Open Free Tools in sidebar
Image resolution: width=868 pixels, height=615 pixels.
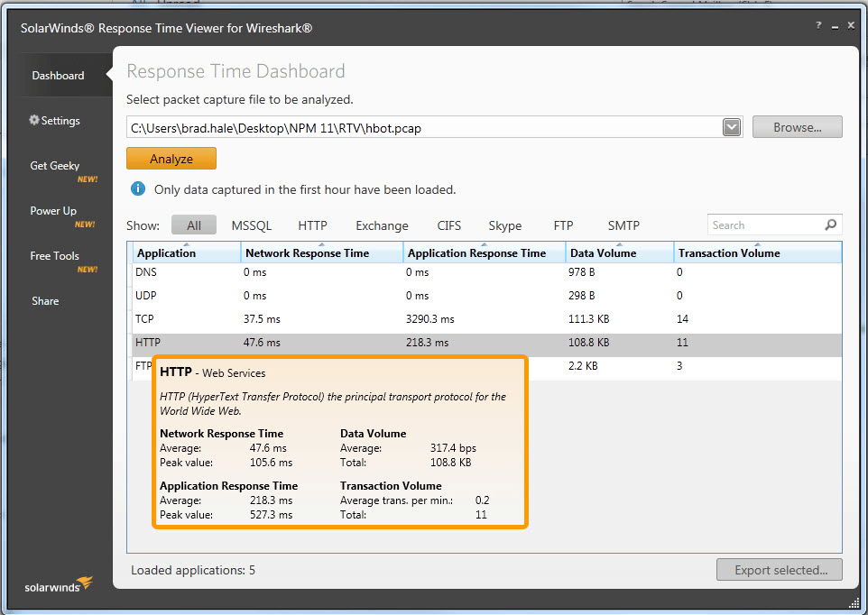(x=54, y=256)
